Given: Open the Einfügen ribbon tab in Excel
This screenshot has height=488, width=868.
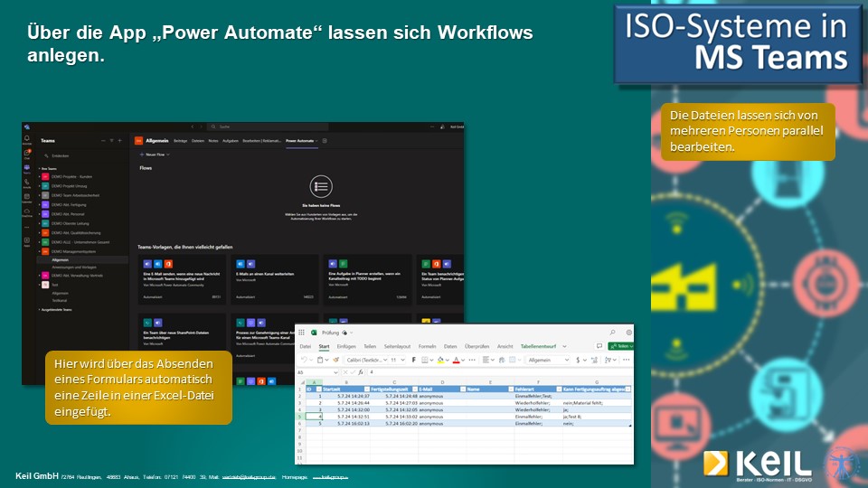Looking at the screenshot, I should (x=346, y=346).
